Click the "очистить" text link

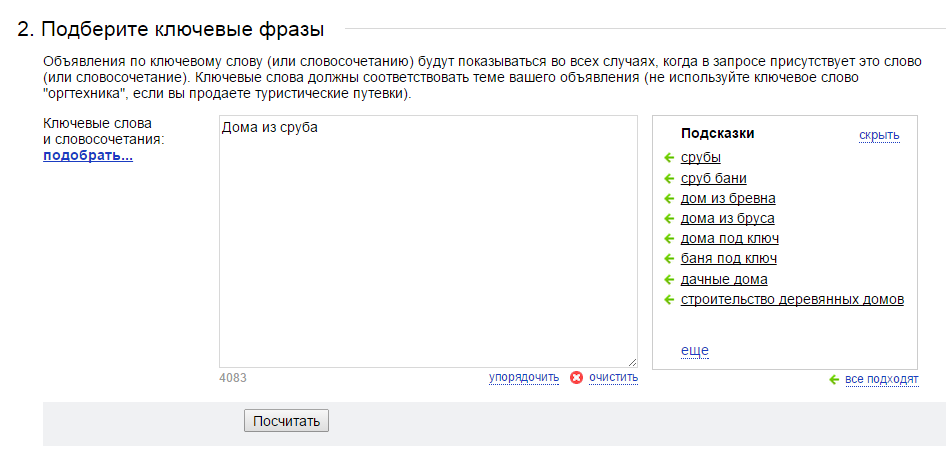click(x=613, y=378)
